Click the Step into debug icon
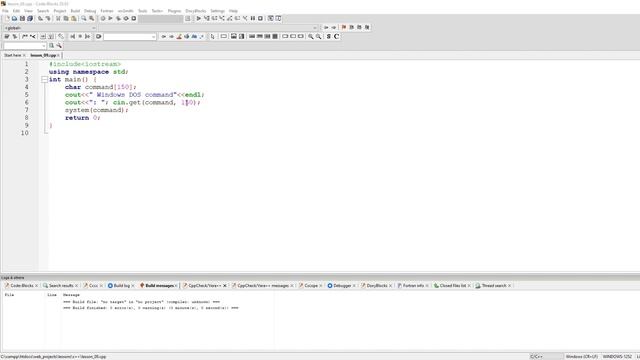Screen dimensions: 640x360 [222, 18]
